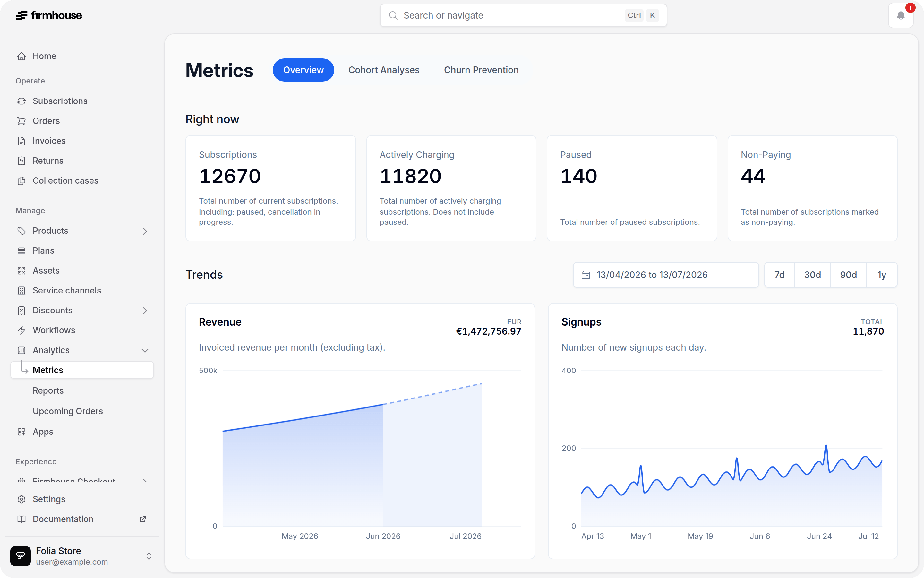The image size is (924, 578).
Task: Open the Reports sidebar item
Action: point(48,391)
